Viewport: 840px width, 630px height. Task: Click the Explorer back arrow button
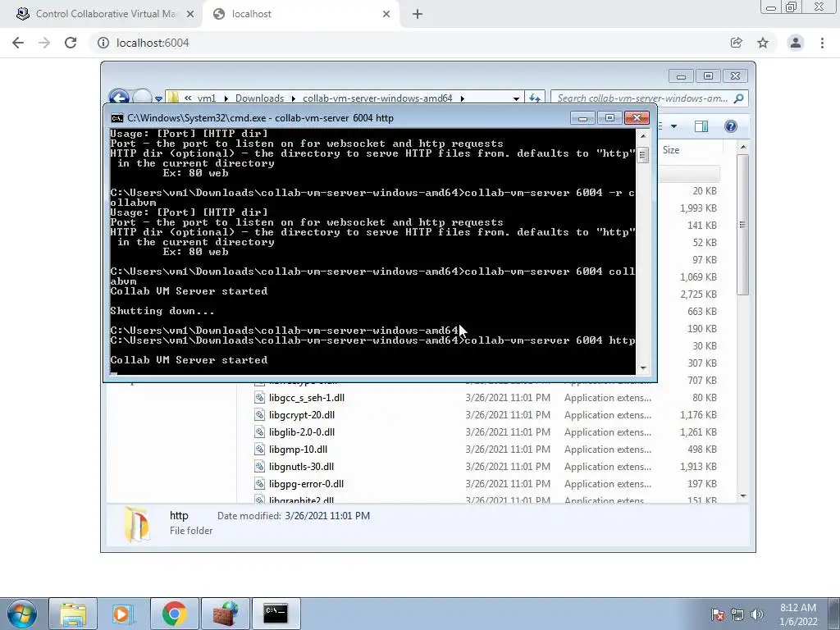pos(119,97)
